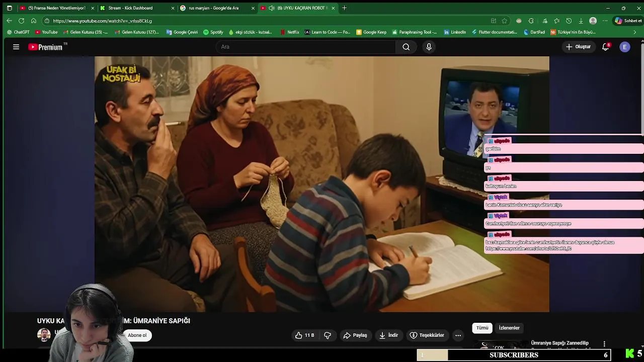
Task: Switch to Fransa Neden Yönetilemiyor tab
Action: click(55, 8)
